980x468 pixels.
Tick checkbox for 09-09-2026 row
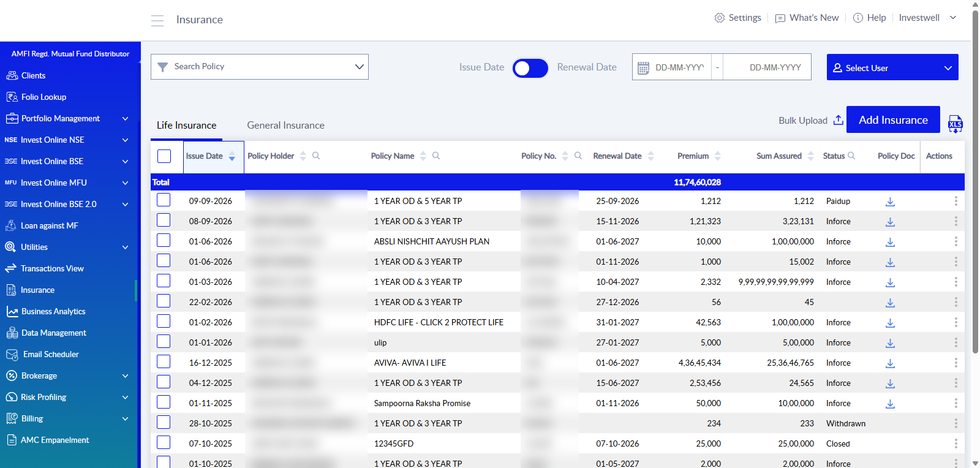(x=164, y=200)
